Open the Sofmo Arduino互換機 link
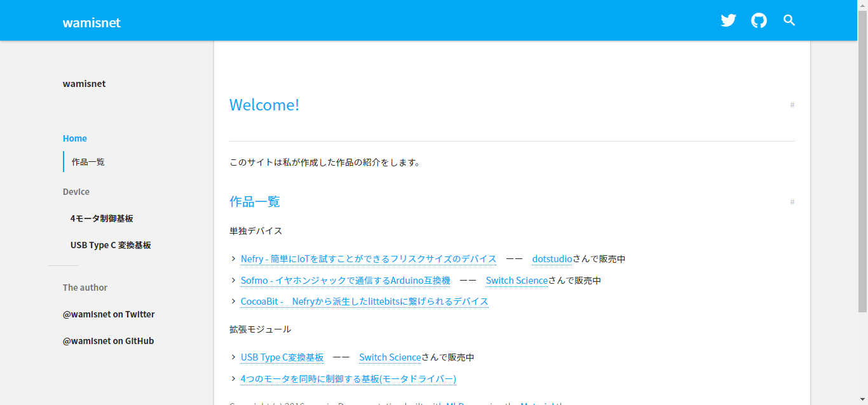 click(346, 281)
